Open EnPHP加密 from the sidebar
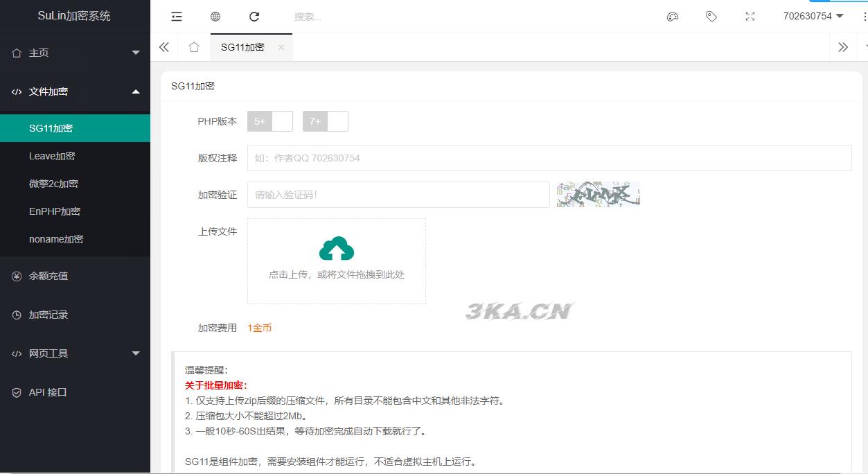The image size is (868, 474). coord(55,211)
